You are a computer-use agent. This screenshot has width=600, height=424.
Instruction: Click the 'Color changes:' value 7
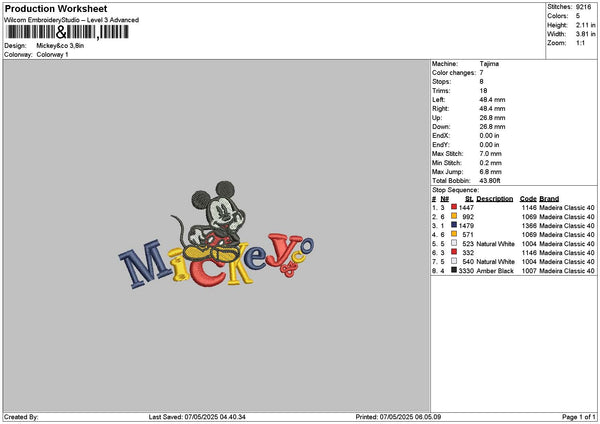point(481,73)
